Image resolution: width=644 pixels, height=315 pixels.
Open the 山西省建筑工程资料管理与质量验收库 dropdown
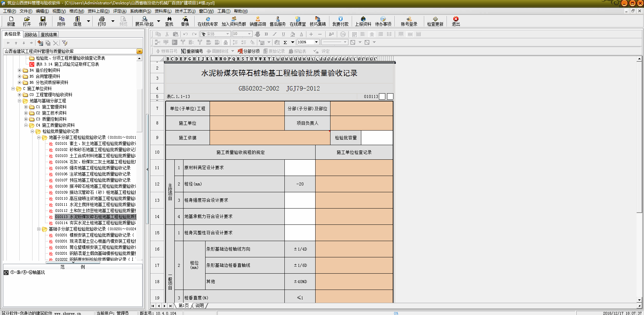[x=139, y=52]
